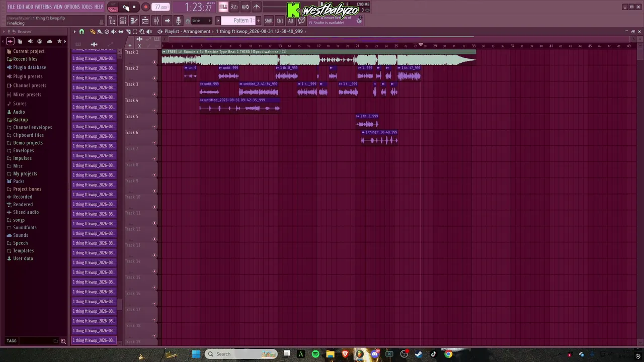The height and width of the screenshot is (362, 644).
Task: Toggle the metronome icon in top panel
Action: tap(256, 7)
